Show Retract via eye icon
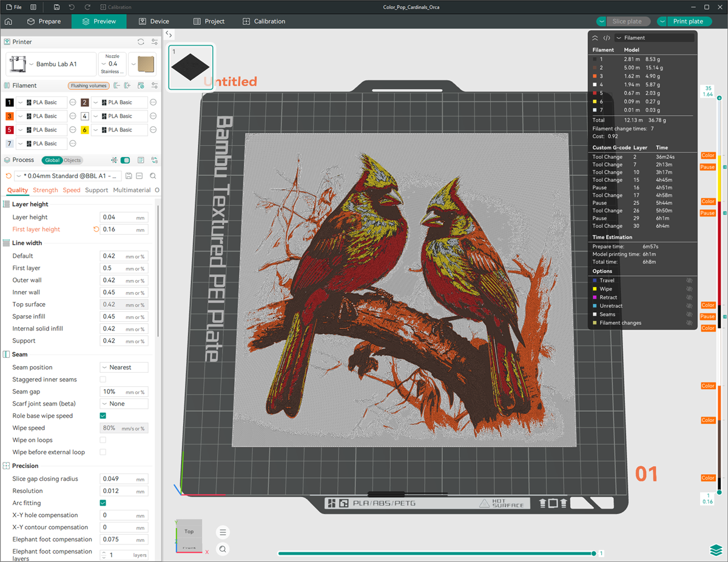The image size is (728, 562). [689, 298]
